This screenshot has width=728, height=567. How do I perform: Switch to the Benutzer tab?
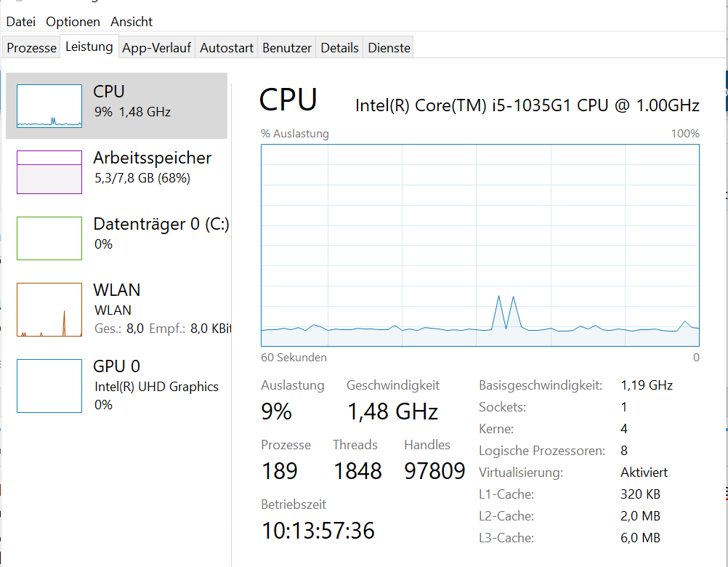(287, 48)
